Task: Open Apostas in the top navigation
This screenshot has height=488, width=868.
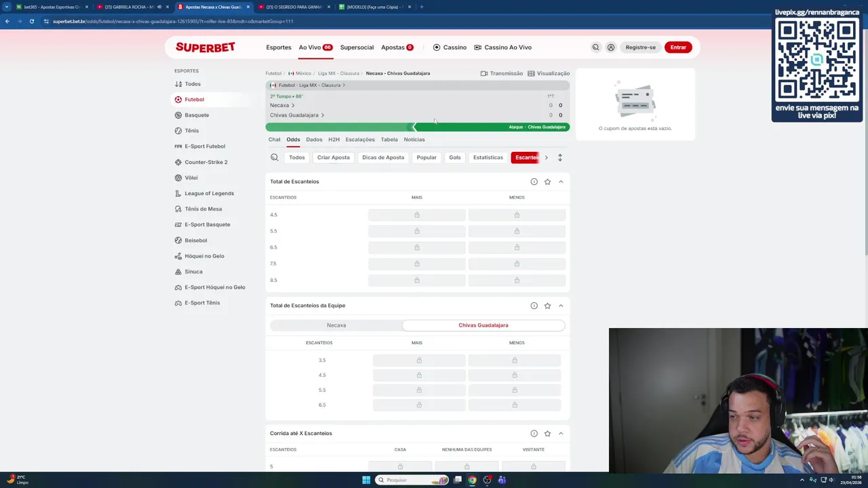Action: (397, 47)
